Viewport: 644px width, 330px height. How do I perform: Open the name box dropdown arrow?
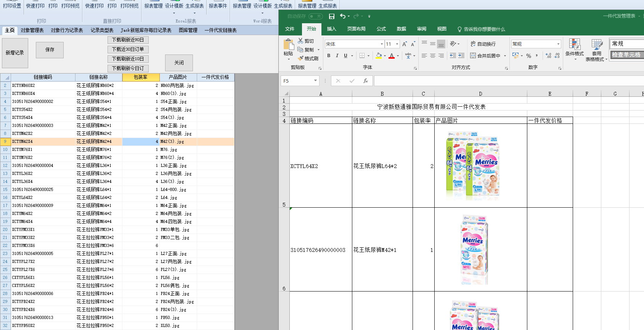316,80
